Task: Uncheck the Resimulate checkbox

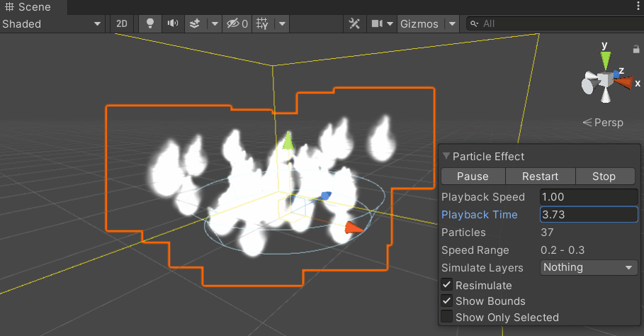Action: tap(447, 285)
